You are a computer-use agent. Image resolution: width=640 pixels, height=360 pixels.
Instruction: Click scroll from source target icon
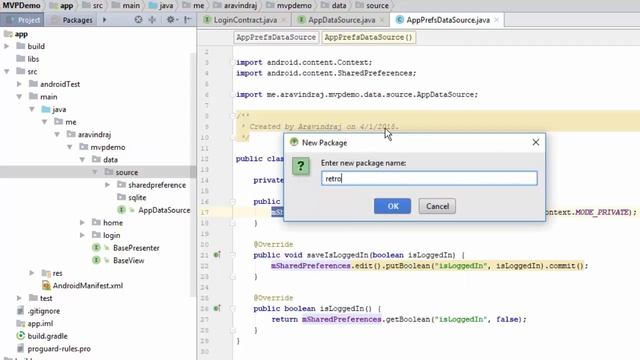pos(138,20)
